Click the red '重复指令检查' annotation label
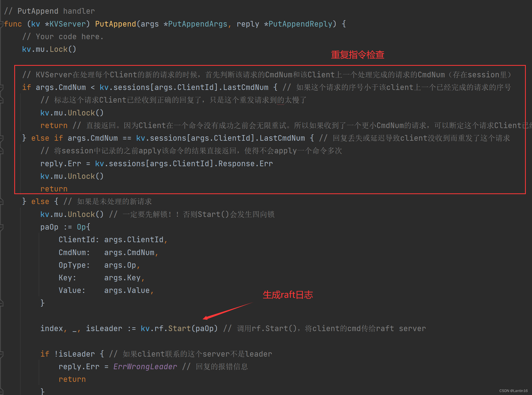 coord(357,55)
